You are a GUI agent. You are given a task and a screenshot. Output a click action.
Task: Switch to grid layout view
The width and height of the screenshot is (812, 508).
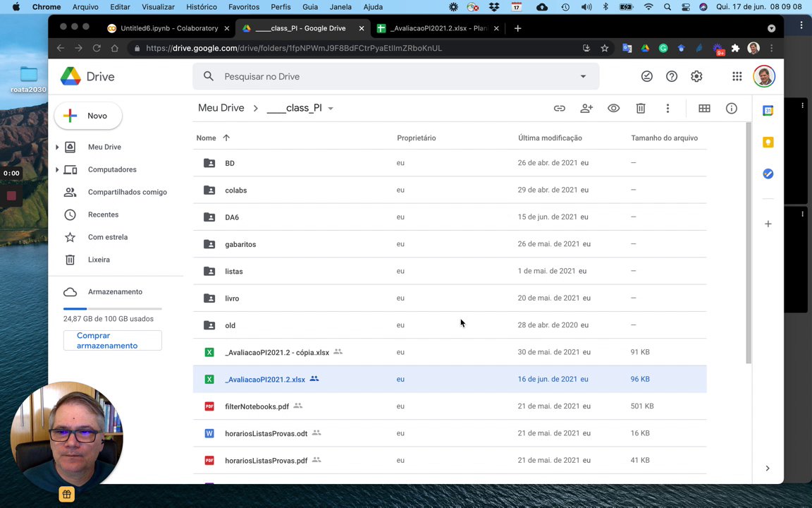[x=704, y=109]
